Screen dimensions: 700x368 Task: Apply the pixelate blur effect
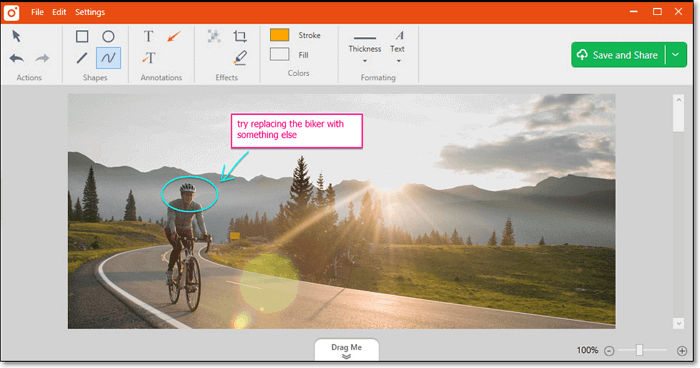point(214,36)
